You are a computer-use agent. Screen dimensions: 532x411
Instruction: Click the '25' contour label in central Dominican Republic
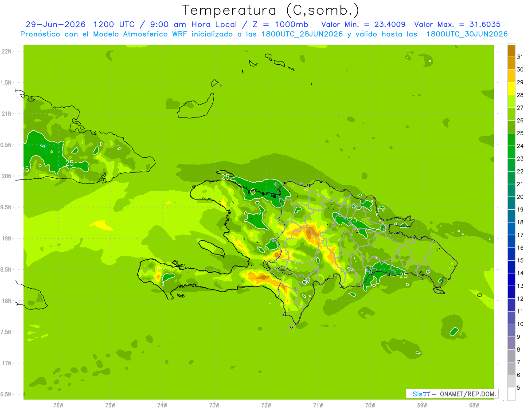[353, 220]
